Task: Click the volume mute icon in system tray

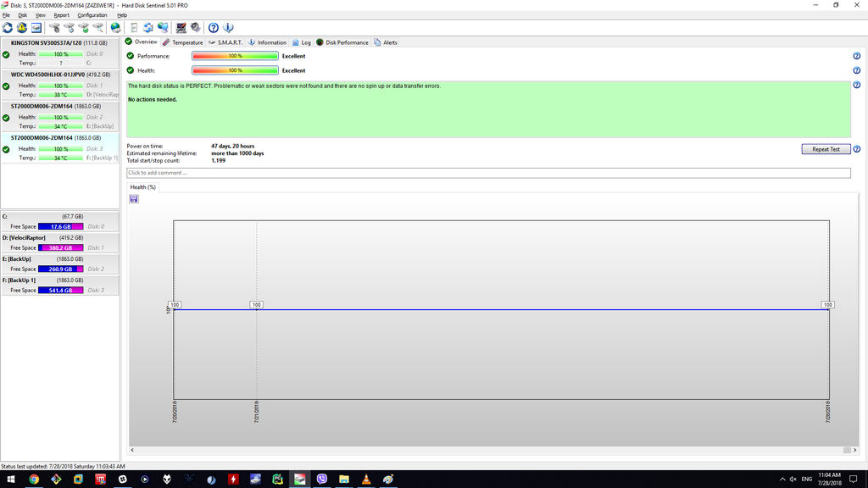Action: pos(793,480)
